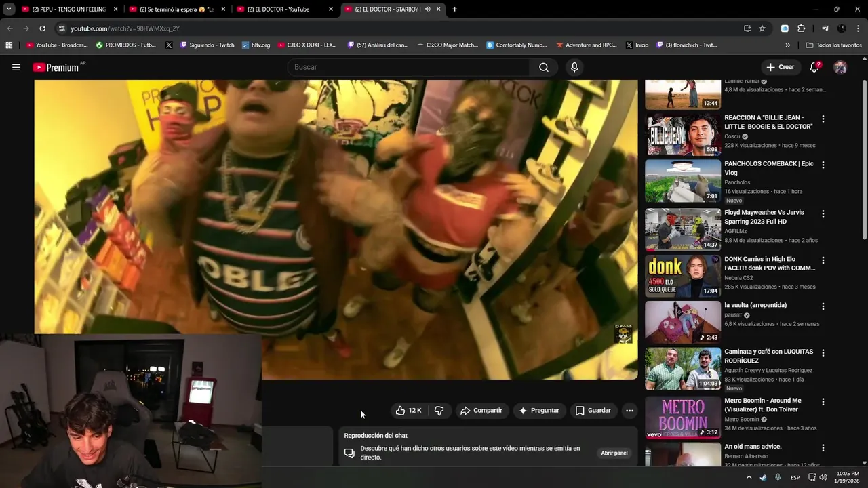This screenshot has width=868, height=488.
Task: Bookmark this page with the star icon
Action: 762,28
